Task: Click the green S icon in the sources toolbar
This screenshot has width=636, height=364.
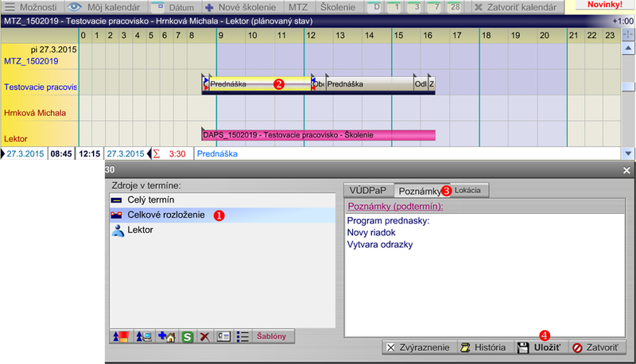Action: click(x=186, y=336)
